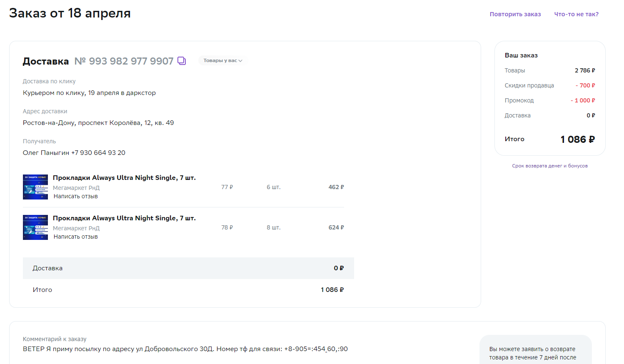The image size is (624, 364).
Task: Expand the "Товары у вас" status dropdown
Action: pyautogui.click(x=223, y=60)
